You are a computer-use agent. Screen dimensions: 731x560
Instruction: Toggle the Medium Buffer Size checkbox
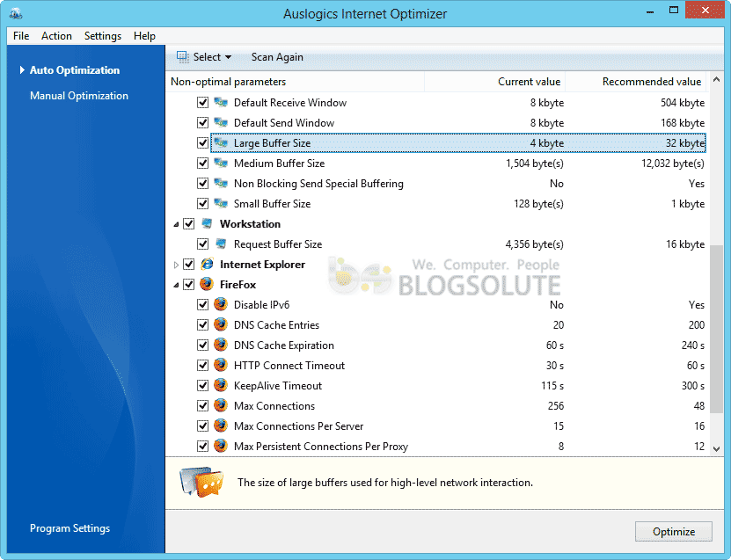202,163
